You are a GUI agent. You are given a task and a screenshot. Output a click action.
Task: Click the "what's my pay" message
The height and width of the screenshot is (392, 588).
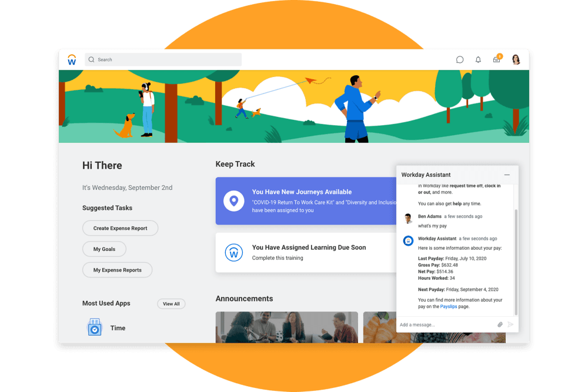click(432, 226)
